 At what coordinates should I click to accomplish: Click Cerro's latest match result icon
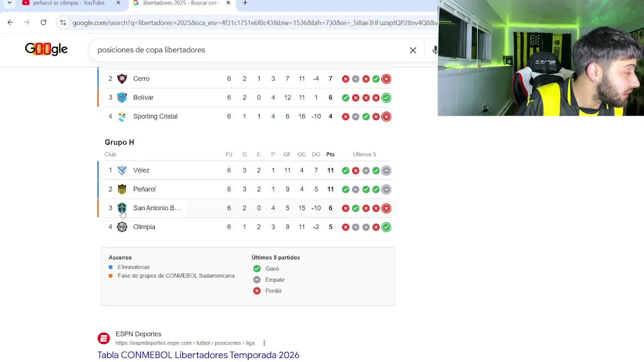[386, 79]
